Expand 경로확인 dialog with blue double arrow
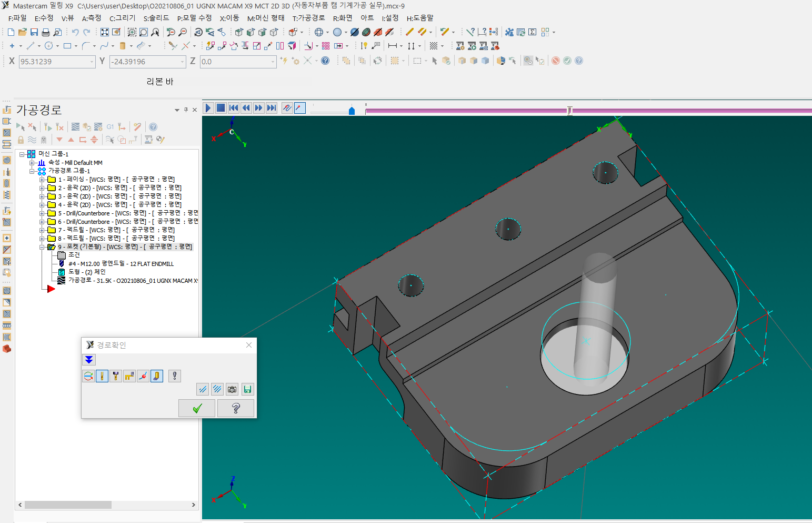 (x=89, y=360)
